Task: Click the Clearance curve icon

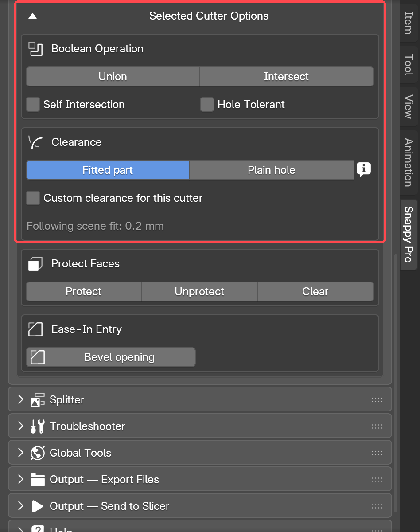Action: point(35,142)
